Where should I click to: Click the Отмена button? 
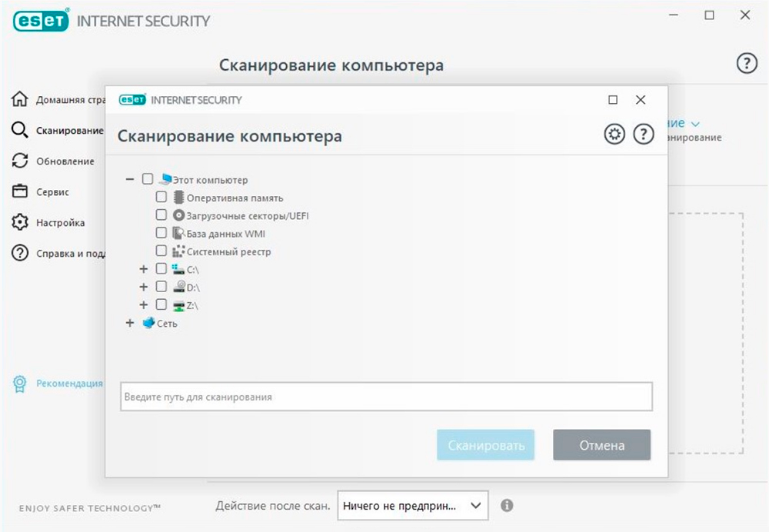(602, 444)
